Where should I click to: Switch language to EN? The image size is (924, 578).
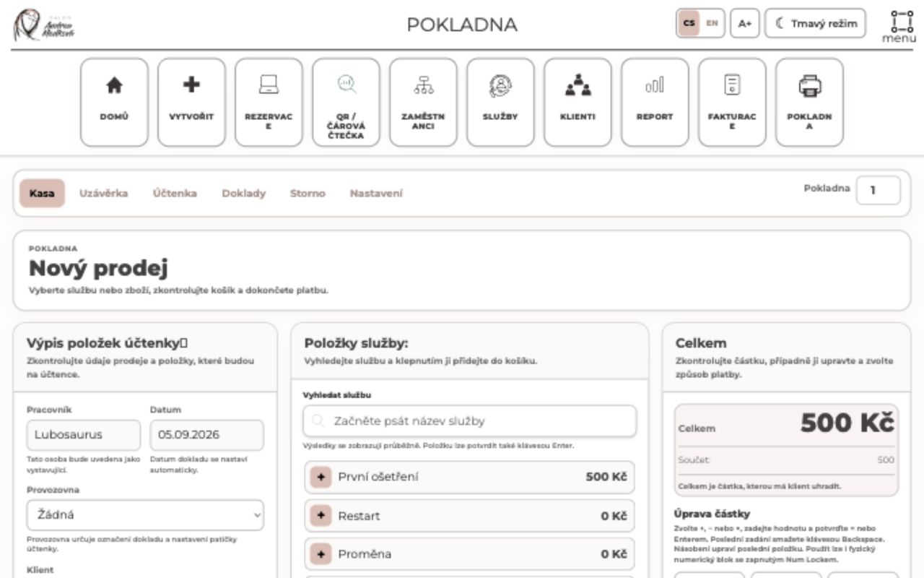[712, 23]
